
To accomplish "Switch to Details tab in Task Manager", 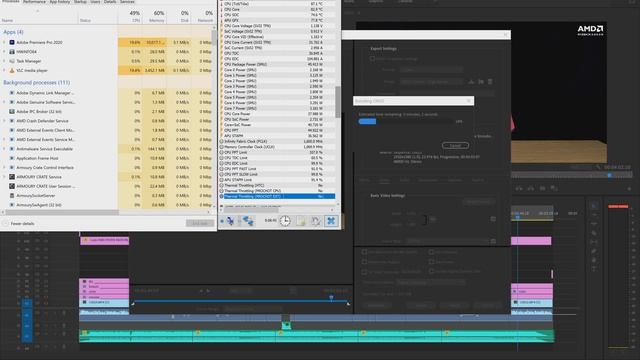I will [x=110, y=2].
